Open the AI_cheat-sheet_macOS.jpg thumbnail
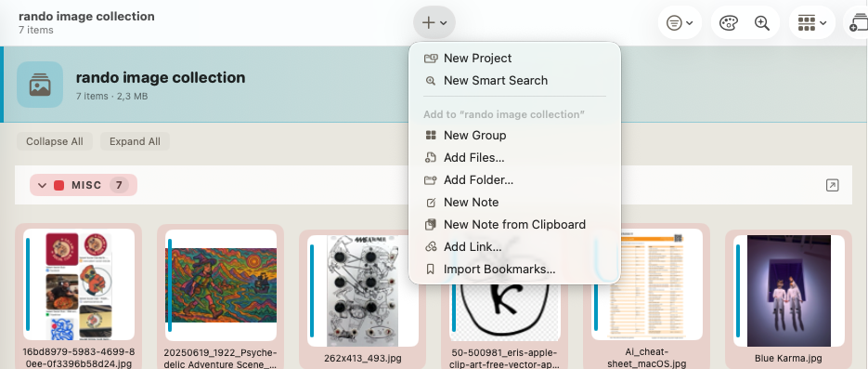The image size is (868, 369). (647, 284)
